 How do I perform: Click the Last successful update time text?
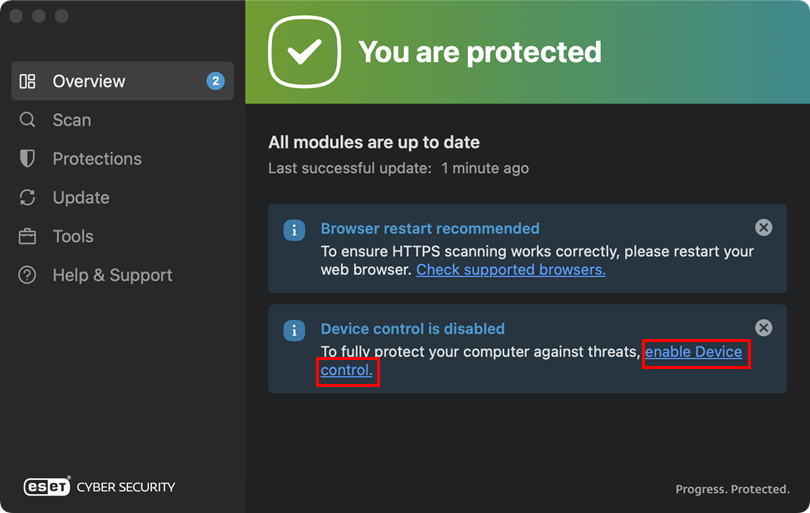pyautogui.click(x=485, y=168)
